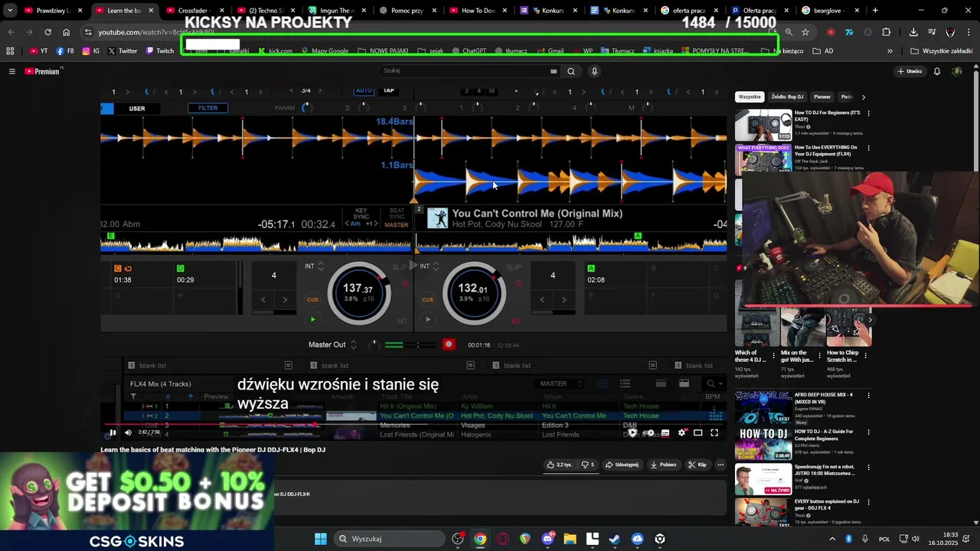Viewport: 980px width, 551px height.
Task: Go to YouTube Premium home logo
Action: [42, 71]
